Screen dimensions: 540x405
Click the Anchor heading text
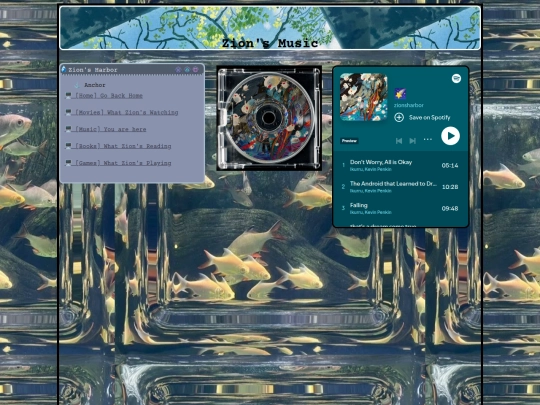(95, 85)
